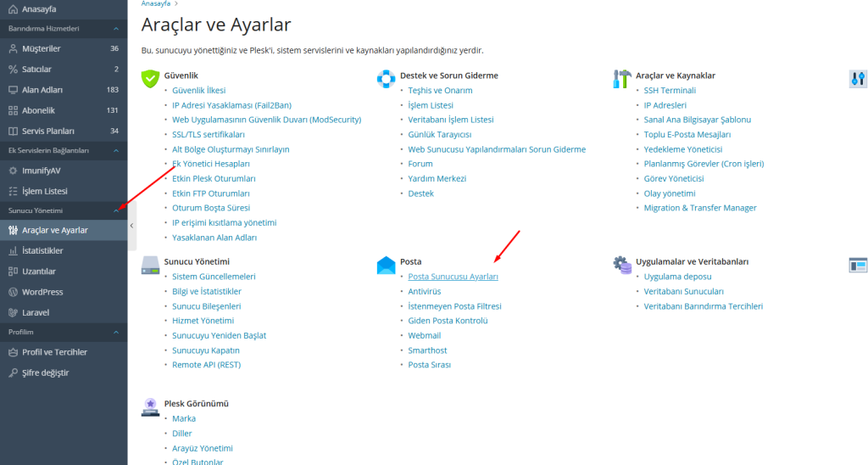Image resolution: width=868 pixels, height=465 pixels.
Task: Click the İşlem Listesi list icon
Action: click(13, 191)
